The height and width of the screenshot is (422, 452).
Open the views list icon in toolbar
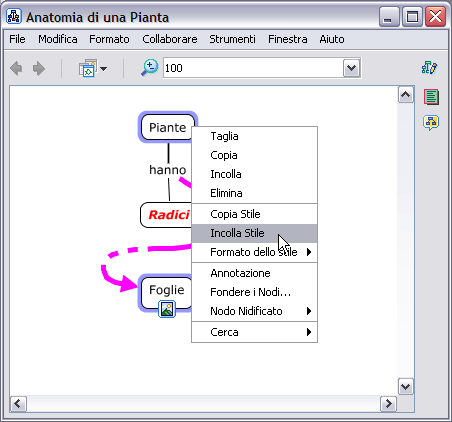coord(93,68)
